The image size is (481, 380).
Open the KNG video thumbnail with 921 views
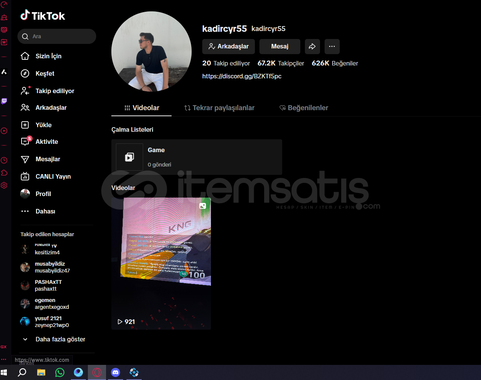click(161, 263)
